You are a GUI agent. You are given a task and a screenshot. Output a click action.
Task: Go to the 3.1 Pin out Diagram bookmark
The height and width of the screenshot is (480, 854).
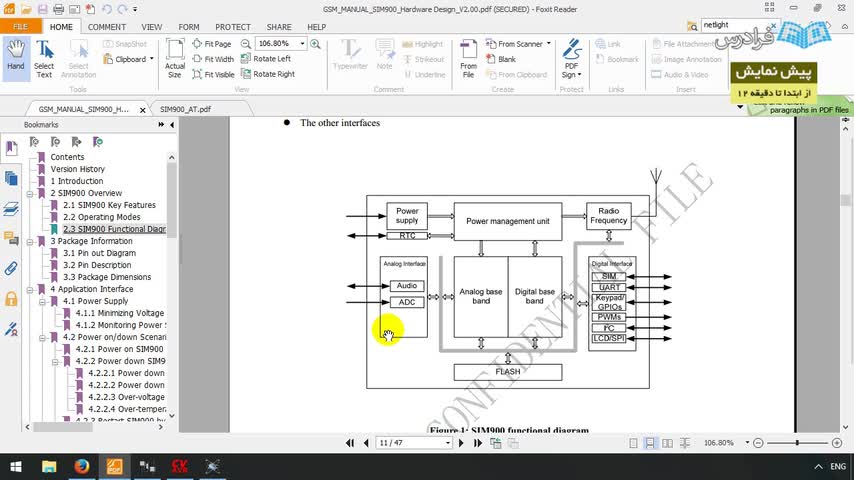99,253
